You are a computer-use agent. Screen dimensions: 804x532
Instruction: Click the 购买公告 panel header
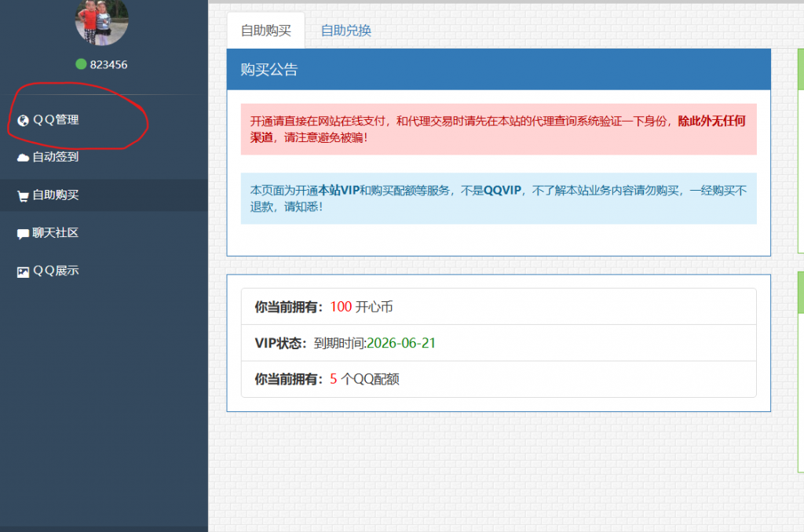click(498, 69)
